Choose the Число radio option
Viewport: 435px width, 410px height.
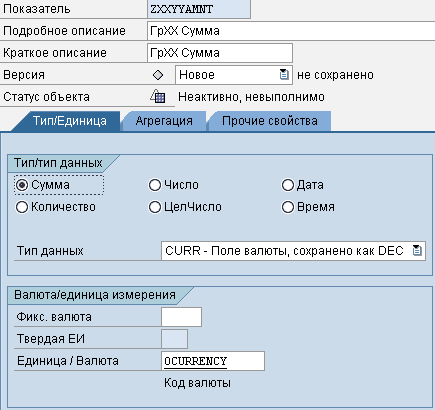tap(155, 185)
